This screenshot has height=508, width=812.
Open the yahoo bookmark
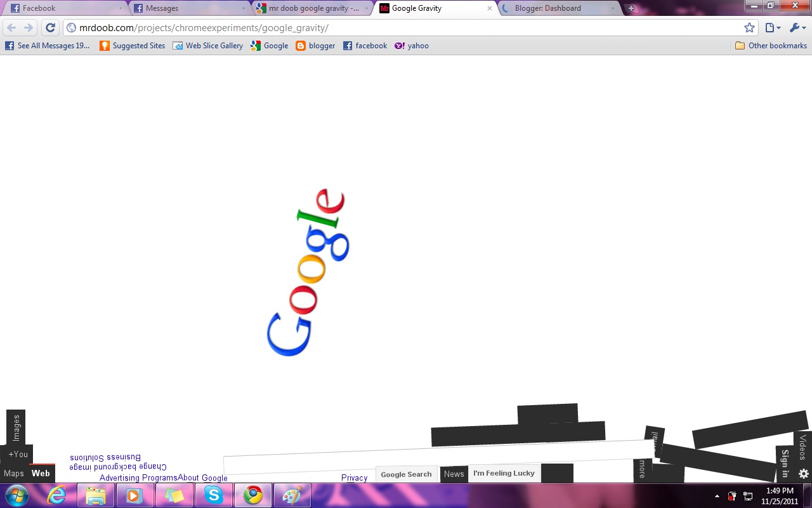412,46
